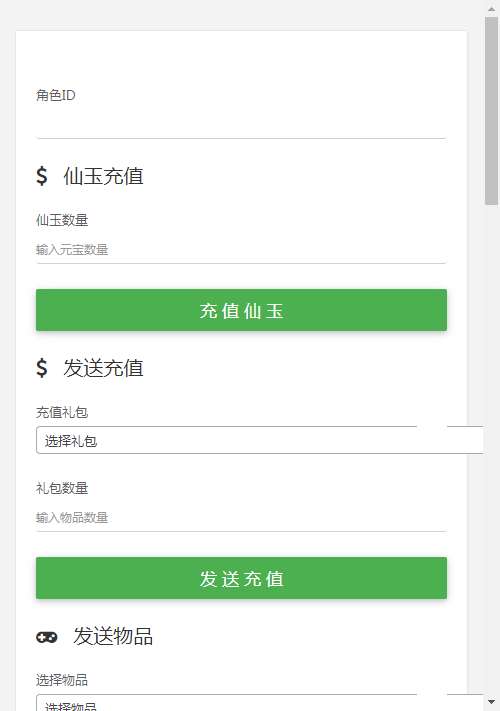Click the gamepad icon beside 发送物品

point(47,637)
